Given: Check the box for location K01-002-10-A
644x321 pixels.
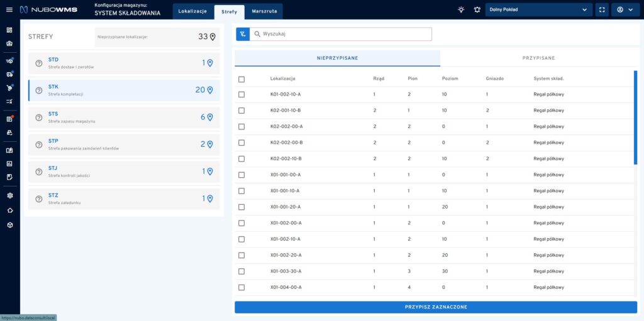Looking at the screenshot, I should 241,95.
